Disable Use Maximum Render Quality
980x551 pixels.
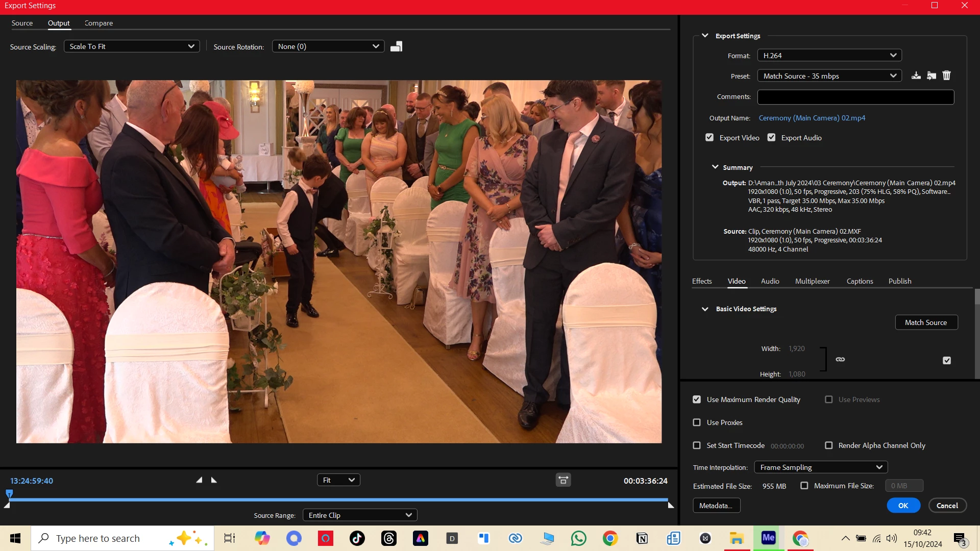click(697, 399)
